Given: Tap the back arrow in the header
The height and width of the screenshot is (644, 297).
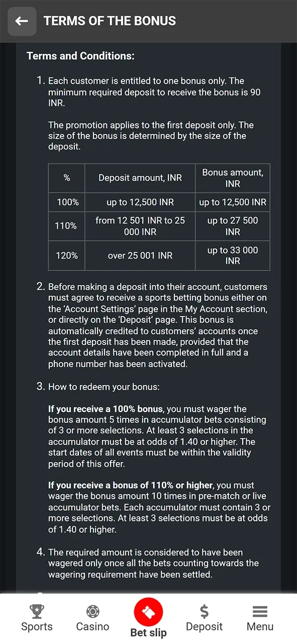Looking at the screenshot, I should (x=22, y=21).
